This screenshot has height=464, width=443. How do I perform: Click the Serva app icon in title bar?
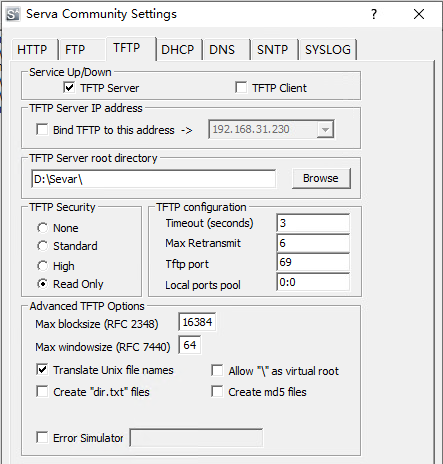13,14
